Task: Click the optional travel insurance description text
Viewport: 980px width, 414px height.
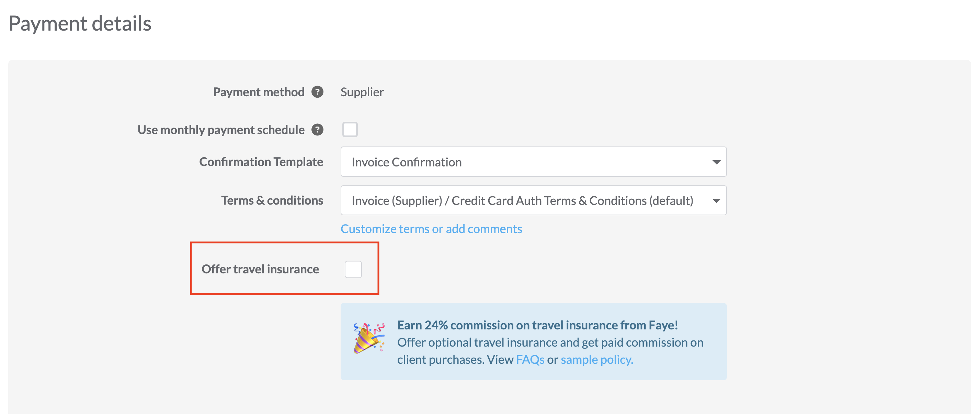Action: [x=550, y=342]
